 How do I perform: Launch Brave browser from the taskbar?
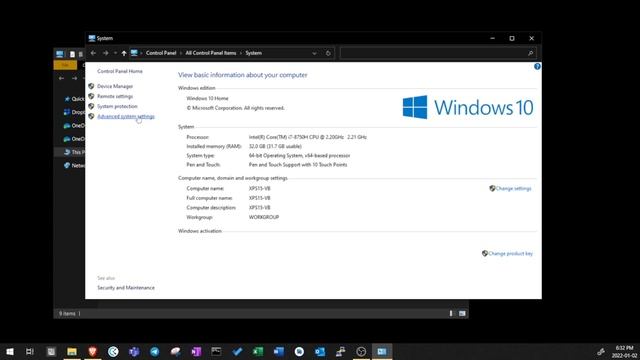(93, 351)
